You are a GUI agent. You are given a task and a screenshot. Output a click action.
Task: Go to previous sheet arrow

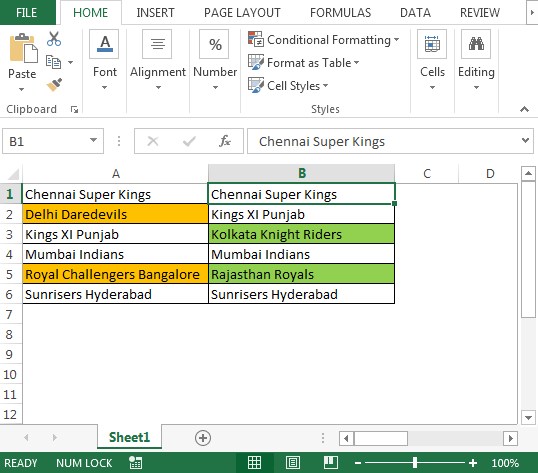click(x=26, y=438)
